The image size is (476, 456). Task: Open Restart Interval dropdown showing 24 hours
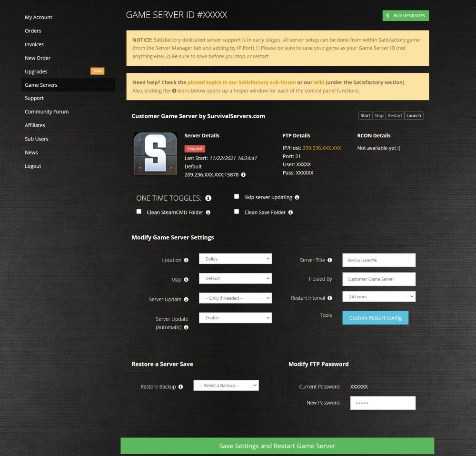pos(379,296)
